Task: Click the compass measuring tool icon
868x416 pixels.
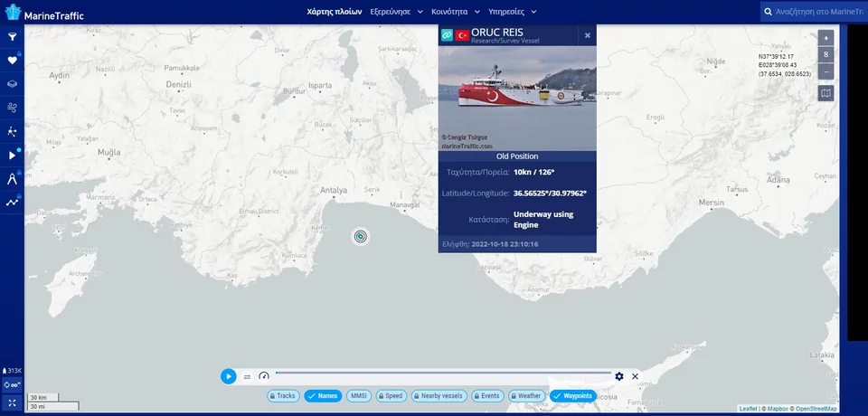Action: pyautogui.click(x=13, y=179)
